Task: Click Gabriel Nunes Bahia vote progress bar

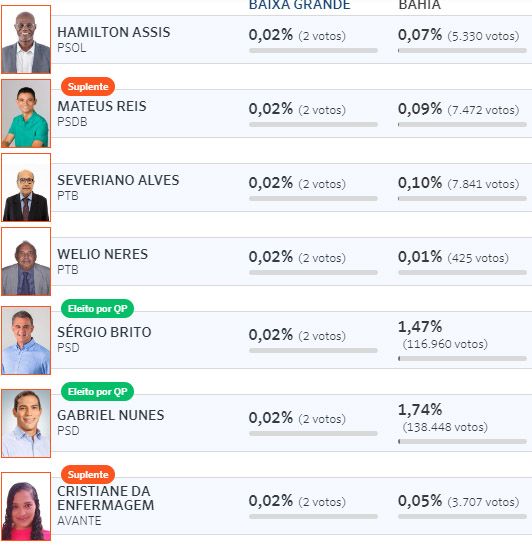Action: (x=463, y=442)
